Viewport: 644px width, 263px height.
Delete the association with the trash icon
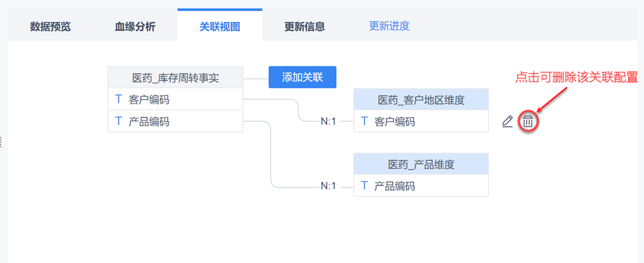tap(527, 121)
